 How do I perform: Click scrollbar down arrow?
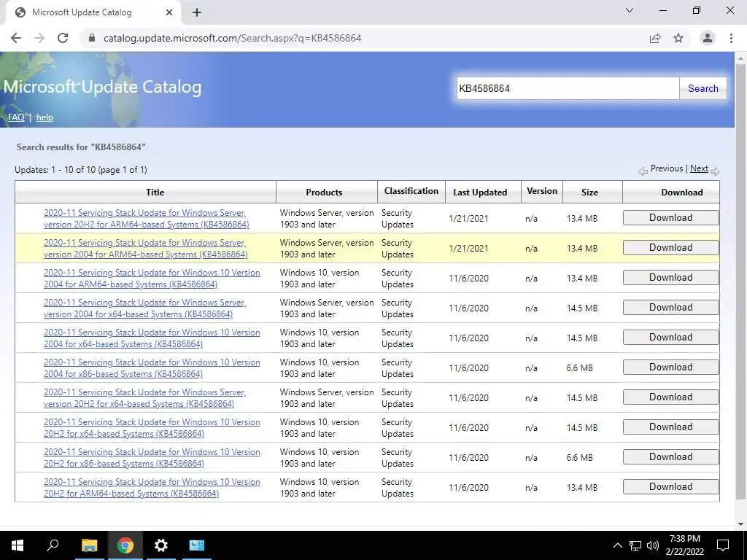pos(740,524)
